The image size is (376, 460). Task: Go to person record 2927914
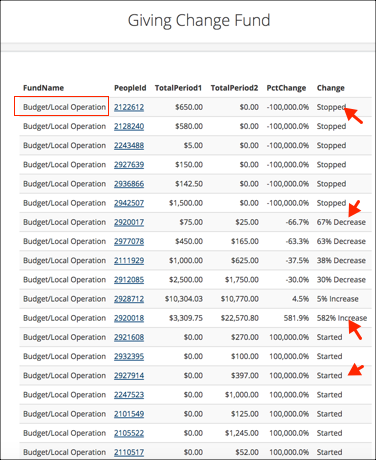(x=129, y=376)
